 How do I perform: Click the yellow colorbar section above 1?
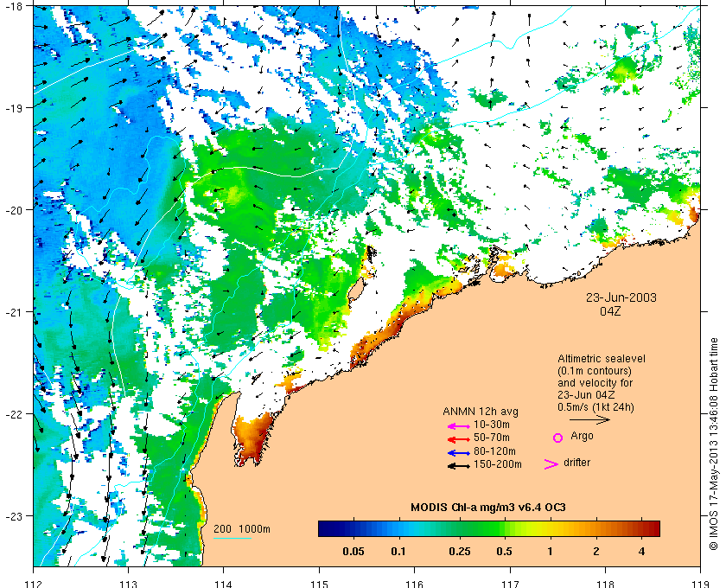pos(550,528)
